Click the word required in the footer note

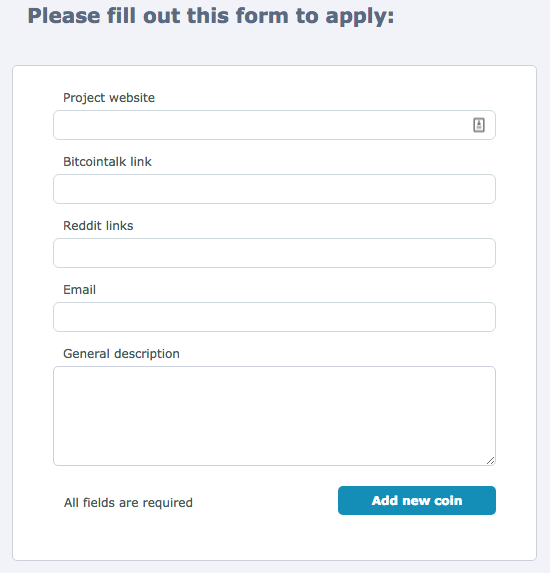pos(167,503)
